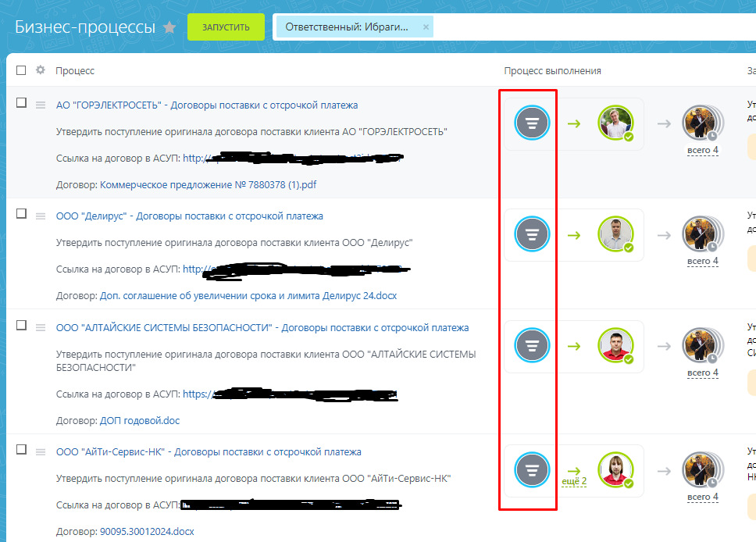Open row menu for ООО "АйТи-Сервис-НК" process
756x542 pixels.
(41, 452)
